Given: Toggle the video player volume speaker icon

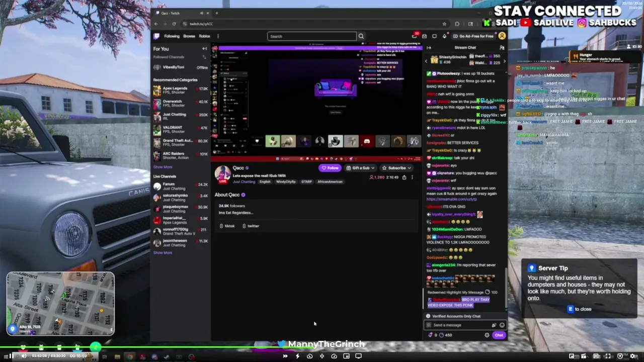Looking at the screenshot, I should point(24,356).
